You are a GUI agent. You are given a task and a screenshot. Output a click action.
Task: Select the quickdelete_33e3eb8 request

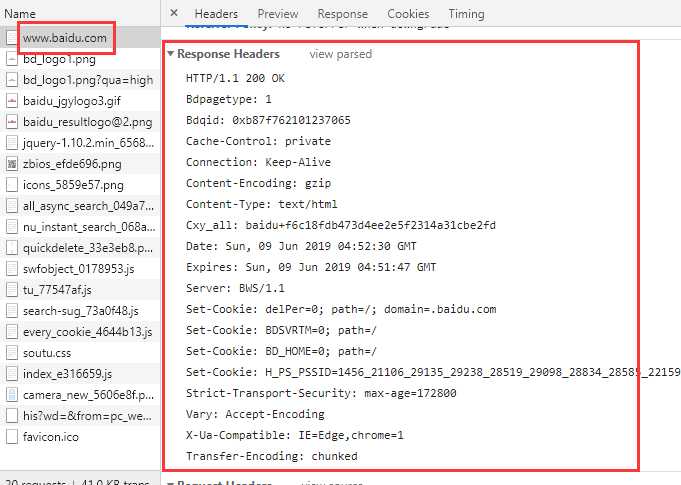88,248
